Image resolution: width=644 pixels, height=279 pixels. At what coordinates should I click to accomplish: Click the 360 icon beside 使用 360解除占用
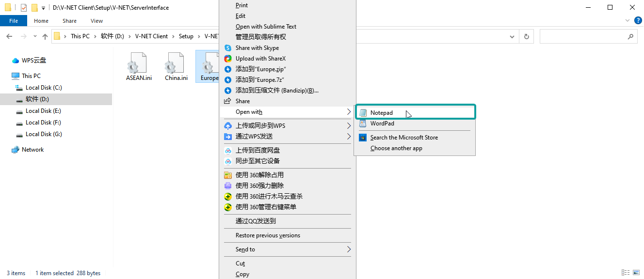pyautogui.click(x=227, y=175)
